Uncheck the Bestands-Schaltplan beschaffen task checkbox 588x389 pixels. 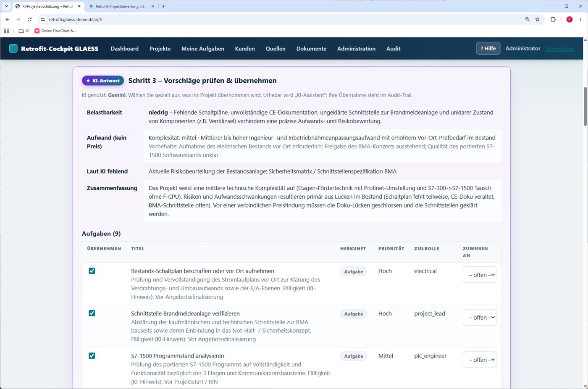tap(92, 271)
